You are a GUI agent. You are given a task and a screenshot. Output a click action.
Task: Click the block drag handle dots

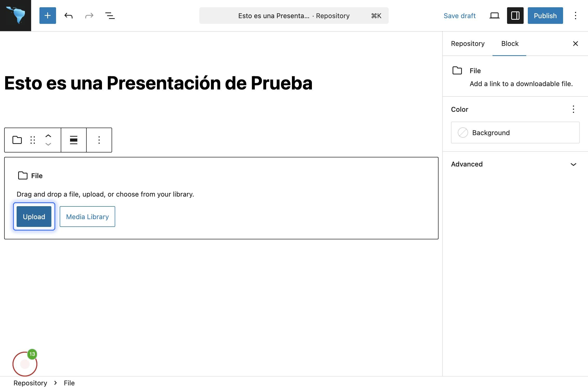point(33,140)
